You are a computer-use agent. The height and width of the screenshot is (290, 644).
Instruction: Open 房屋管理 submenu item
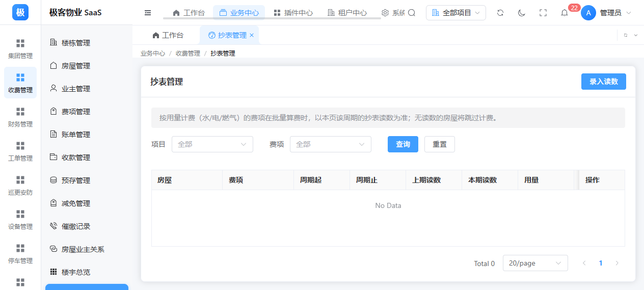[87, 66]
